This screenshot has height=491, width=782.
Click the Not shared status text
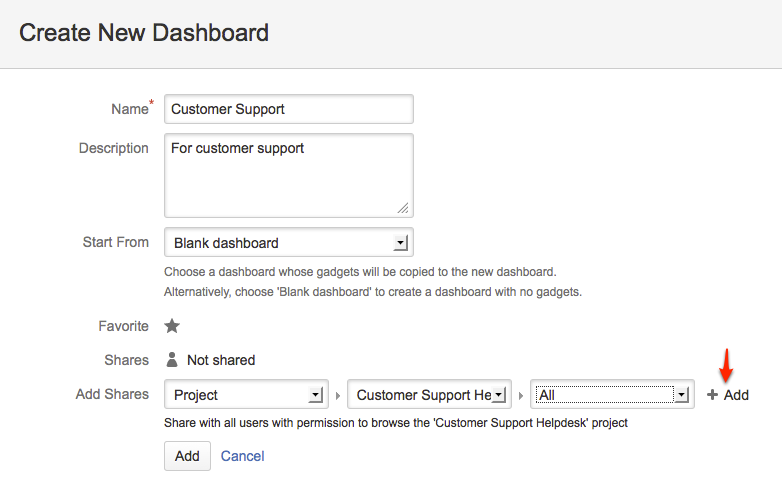221,360
